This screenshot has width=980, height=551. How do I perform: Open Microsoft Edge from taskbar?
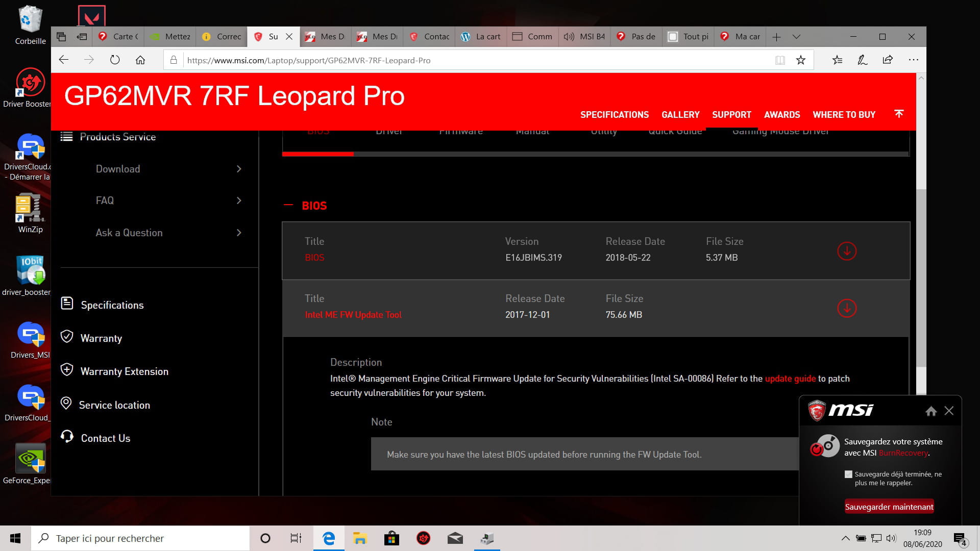329,538
